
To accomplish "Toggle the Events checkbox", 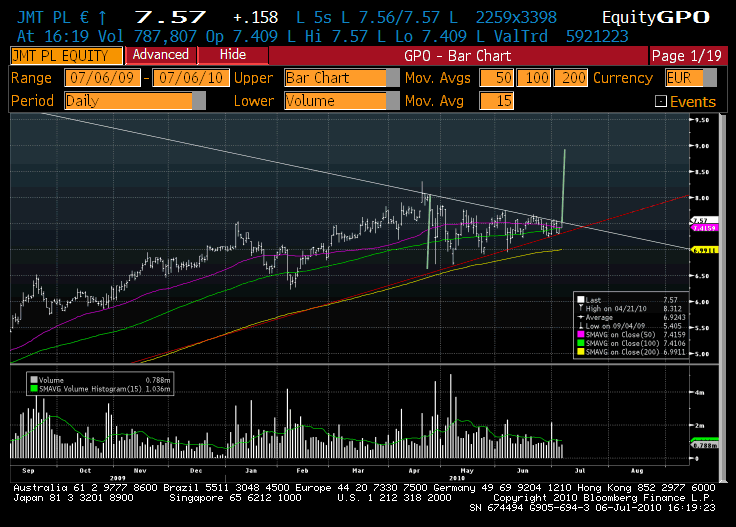I will pyautogui.click(x=660, y=101).
